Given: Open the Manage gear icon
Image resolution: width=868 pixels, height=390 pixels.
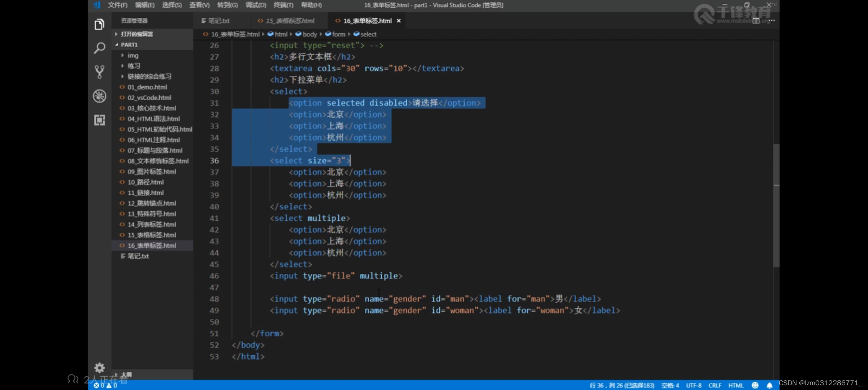Looking at the screenshot, I should 99,368.
